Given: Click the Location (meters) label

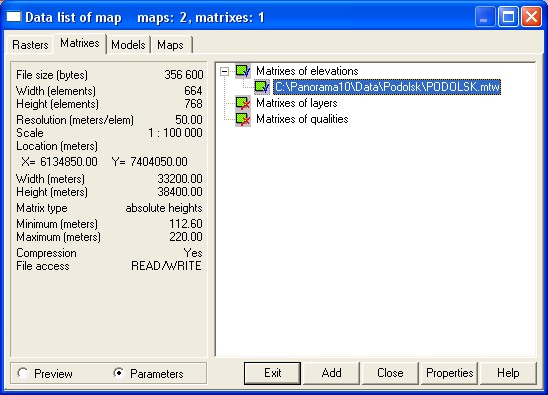Looking at the screenshot, I should pos(57,146).
